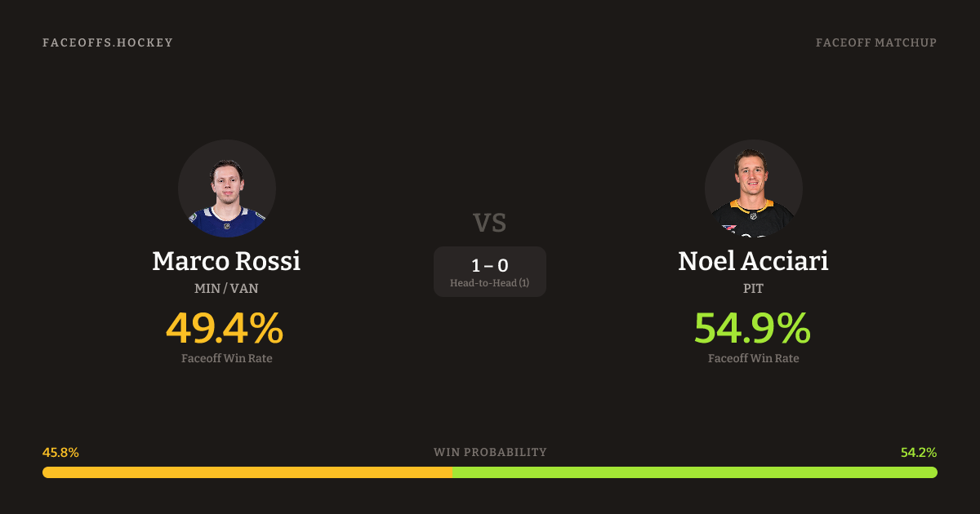This screenshot has width=980, height=514.
Task: Click the yellow segment of probability bar
Action: coord(247,472)
